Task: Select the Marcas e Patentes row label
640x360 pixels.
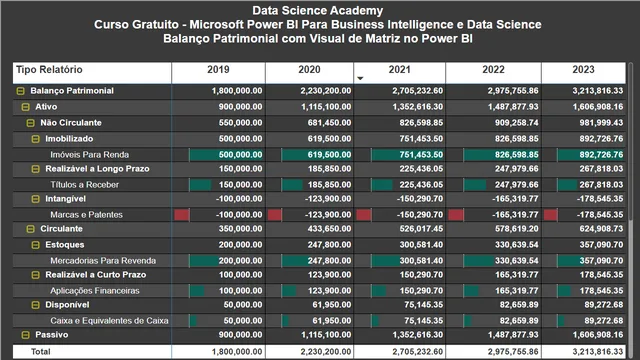Action: point(86,215)
